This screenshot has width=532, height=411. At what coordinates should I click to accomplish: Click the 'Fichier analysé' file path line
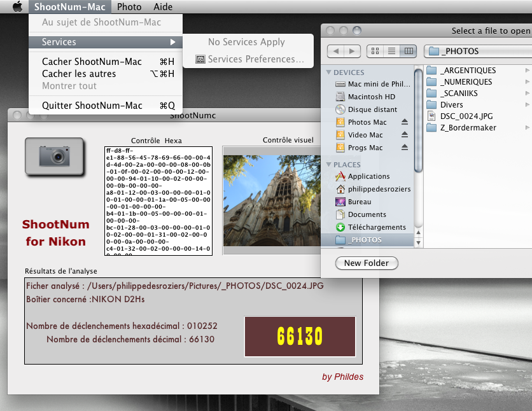(175, 286)
